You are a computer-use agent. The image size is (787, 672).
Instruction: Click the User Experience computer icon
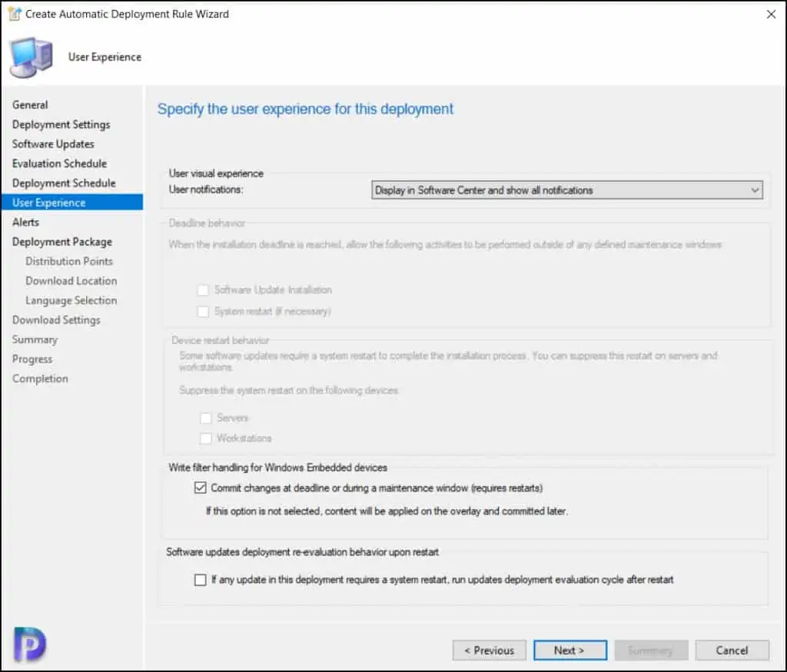(x=31, y=57)
